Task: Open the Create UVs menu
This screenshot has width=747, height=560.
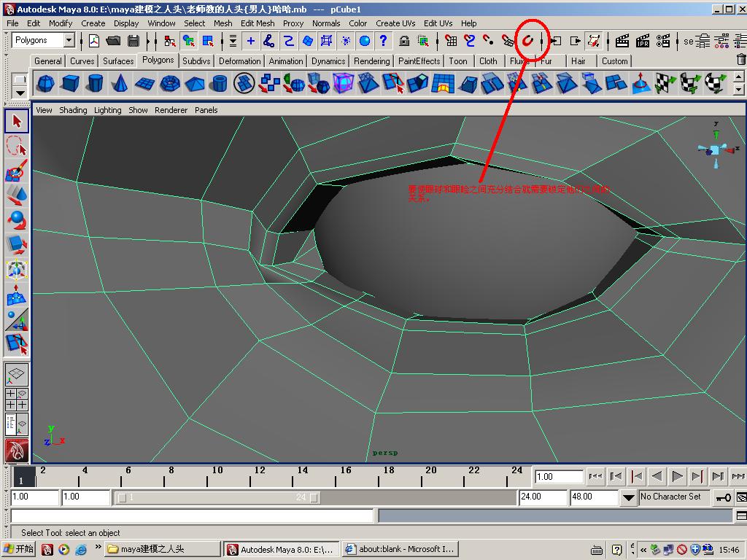Action: click(x=395, y=23)
